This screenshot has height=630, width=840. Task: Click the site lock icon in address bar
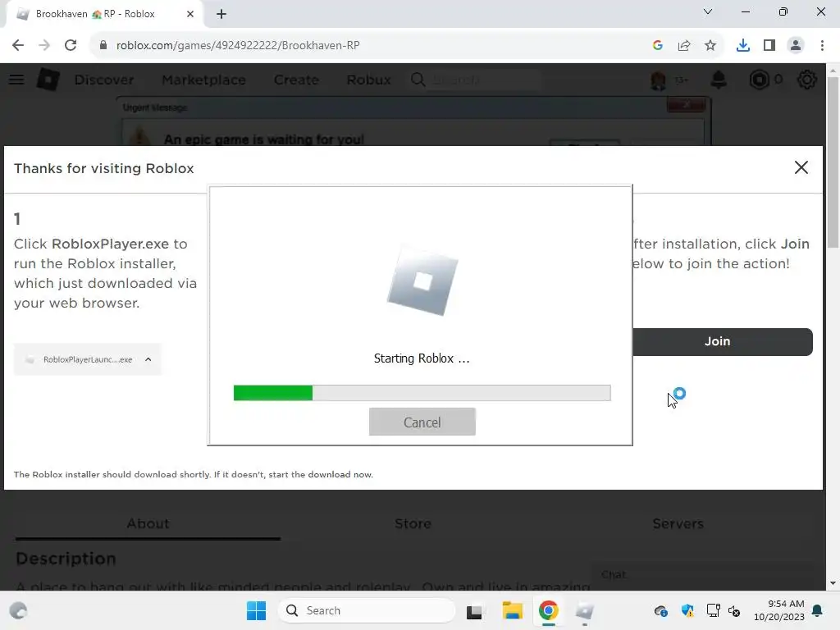(103, 46)
